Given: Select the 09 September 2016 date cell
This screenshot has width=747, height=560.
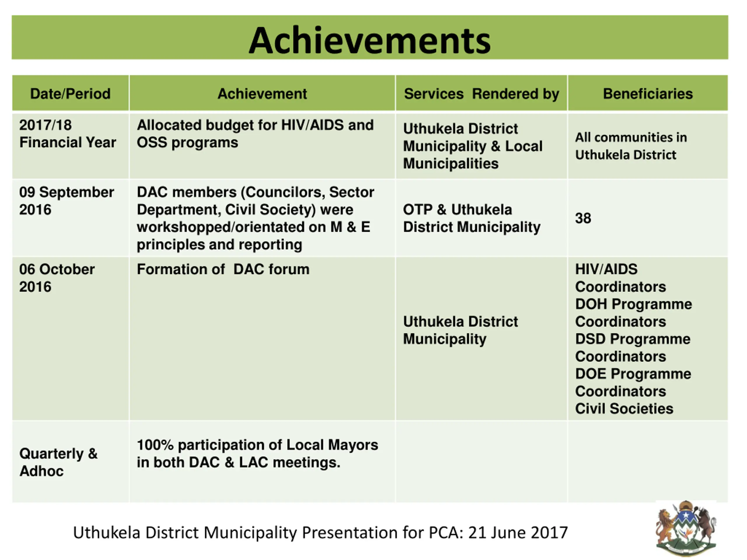Looking at the screenshot, I should pos(67,200).
